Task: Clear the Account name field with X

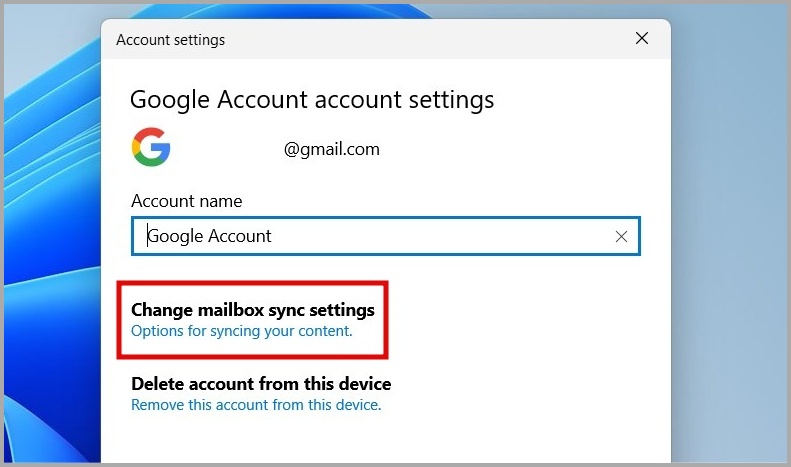Action: (621, 237)
